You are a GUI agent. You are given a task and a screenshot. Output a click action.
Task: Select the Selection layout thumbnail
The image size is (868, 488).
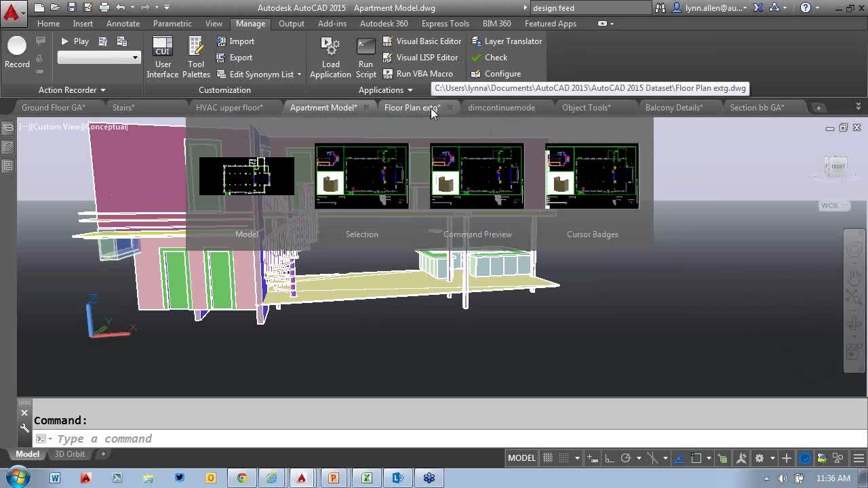pyautogui.click(x=361, y=176)
